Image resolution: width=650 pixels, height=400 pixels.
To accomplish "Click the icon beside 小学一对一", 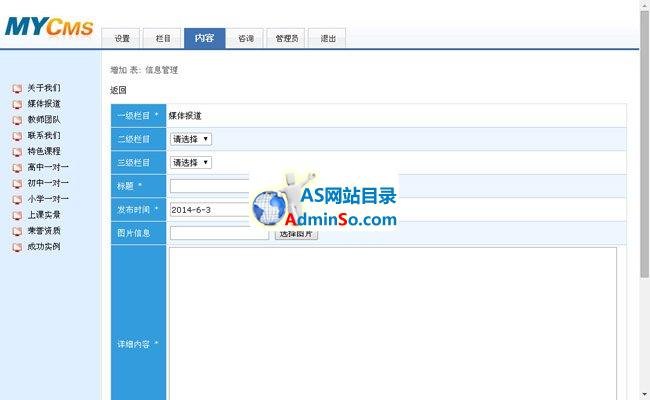I will pos(17,199).
